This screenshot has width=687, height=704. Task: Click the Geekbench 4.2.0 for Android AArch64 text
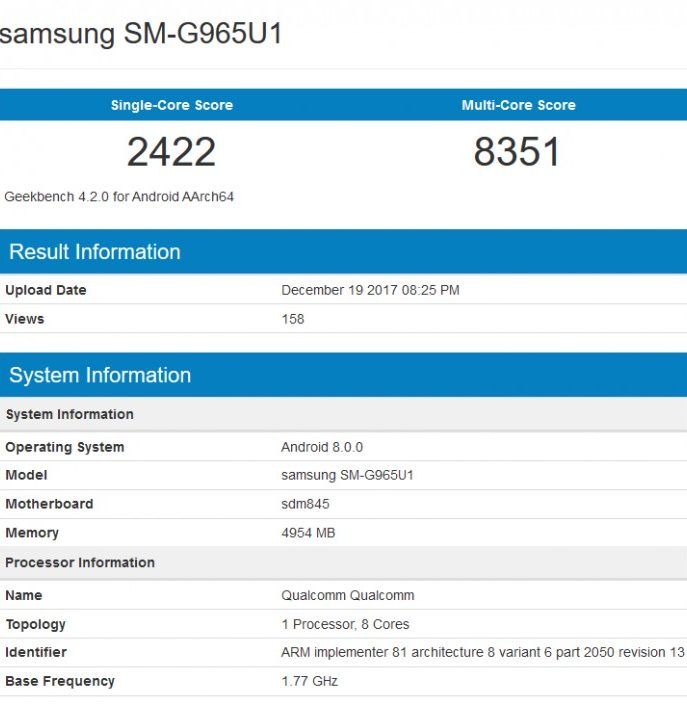point(119,197)
